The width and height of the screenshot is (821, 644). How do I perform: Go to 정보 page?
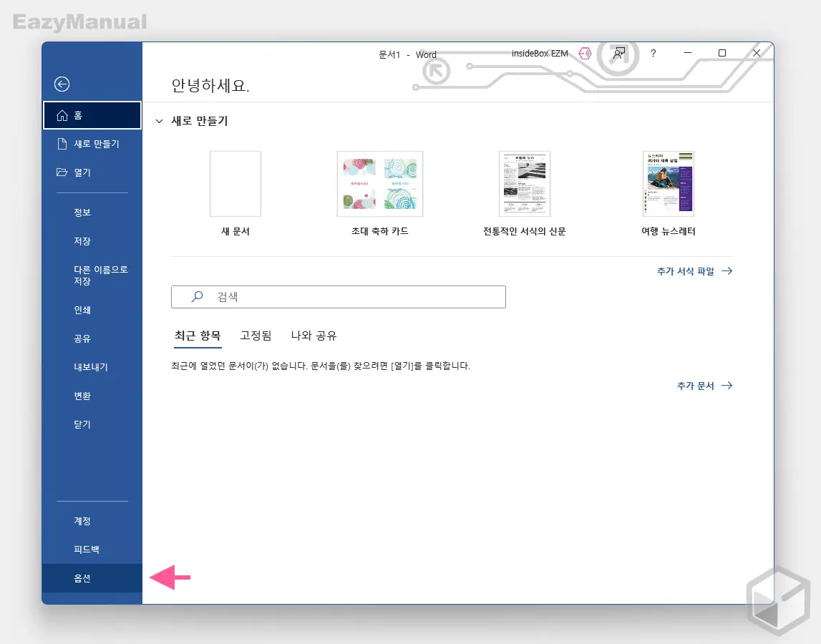pyautogui.click(x=92, y=213)
